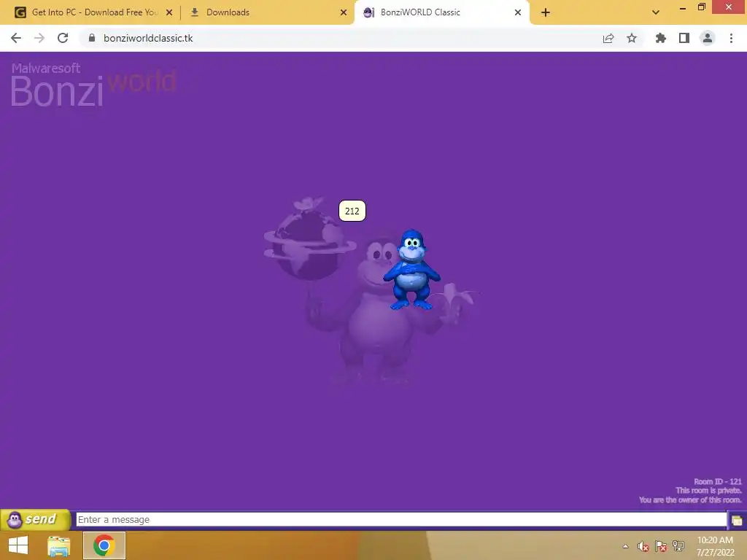The width and height of the screenshot is (747, 560).
Task: View site information via lock icon
Action: pyautogui.click(x=92, y=38)
